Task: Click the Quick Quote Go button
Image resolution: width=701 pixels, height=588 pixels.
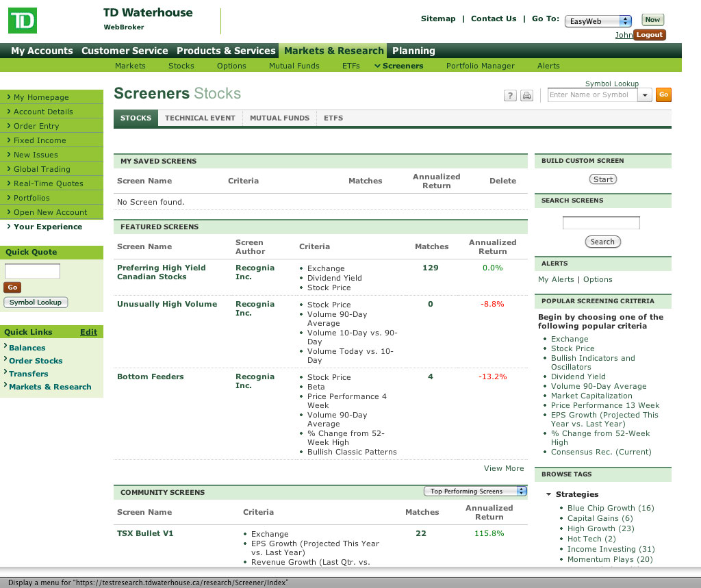Action: (12, 287)
